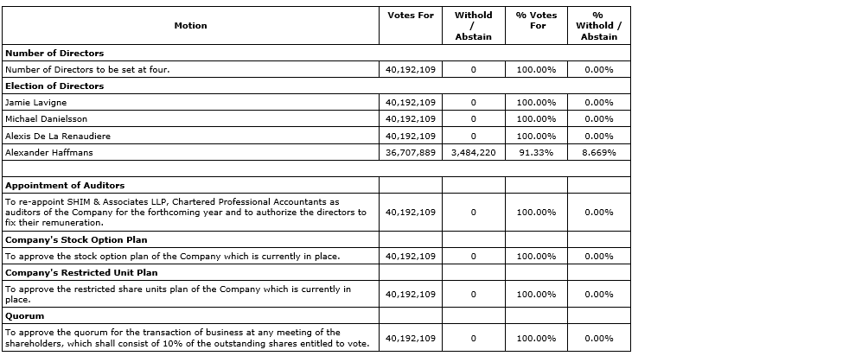
Task: Click the Company's Stock Option Plan heading
Action: tap(76, 239)
